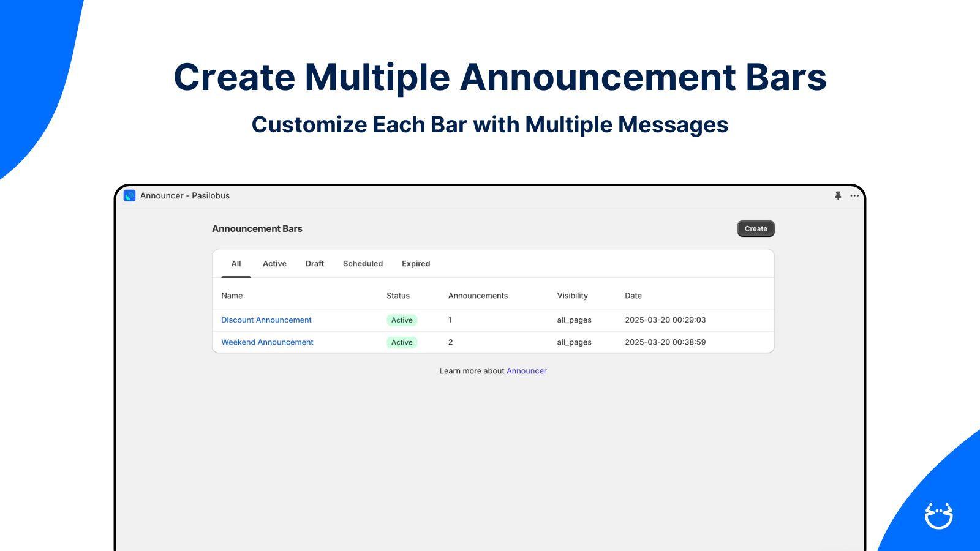Click the Date column header
980x551 pixels.
pos(633,295)
